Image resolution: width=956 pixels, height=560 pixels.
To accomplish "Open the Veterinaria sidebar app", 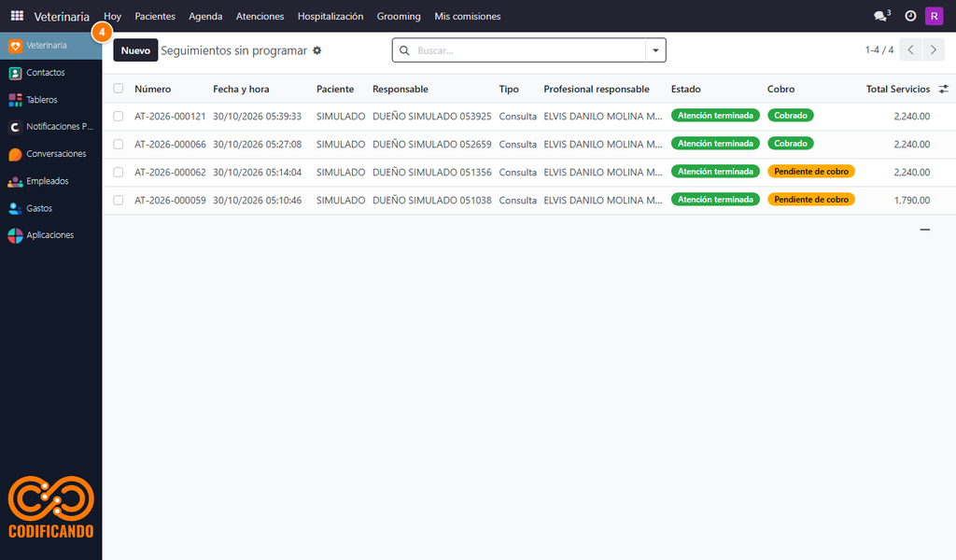I will [x=51, y=46].
